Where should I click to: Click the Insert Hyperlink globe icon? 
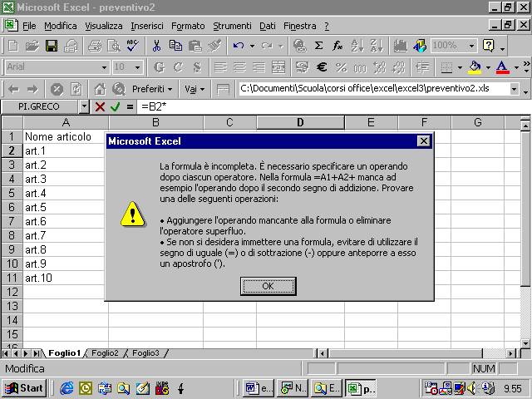[299, 46]
